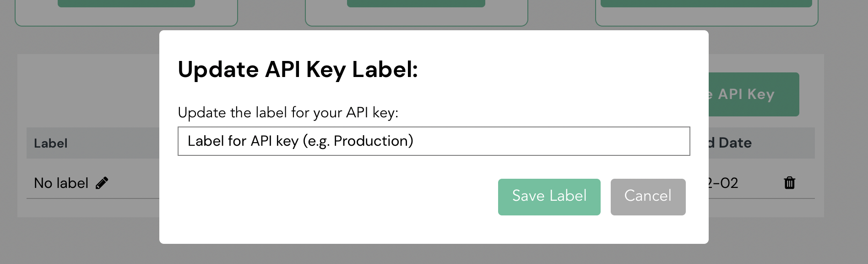Click the 'Production' placeholder text in the field
This screenshot has height=264, width=868.
pyautogui.click(x=374, y=141)
